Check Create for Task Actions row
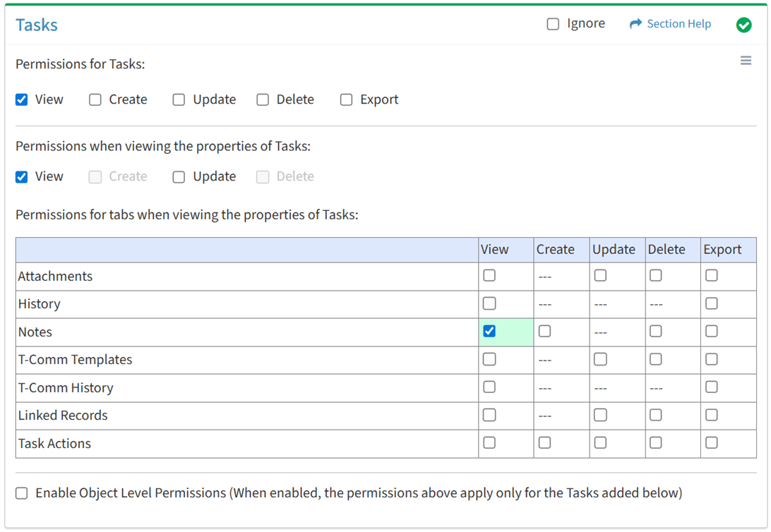The image size is (771, 532). click(x=544, y=443)
